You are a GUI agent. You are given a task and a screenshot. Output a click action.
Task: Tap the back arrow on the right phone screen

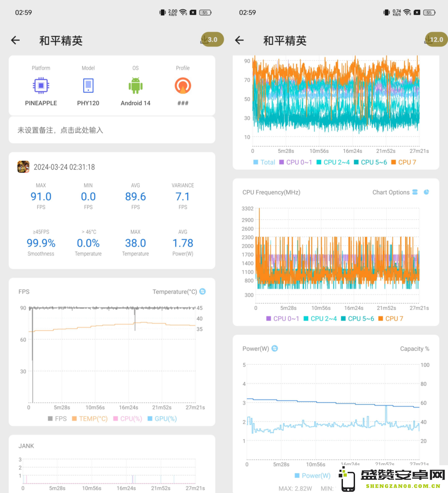[239, 40]
